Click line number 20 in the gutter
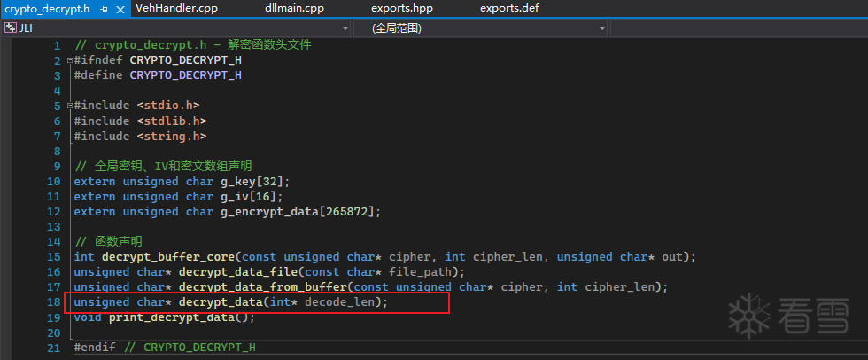Image resolution: width=868 pixels, height=360 pixels. click(x=54, y=333)
